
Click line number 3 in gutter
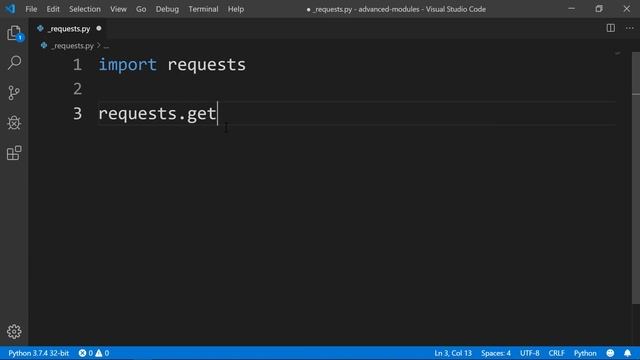tap(77, 113)
